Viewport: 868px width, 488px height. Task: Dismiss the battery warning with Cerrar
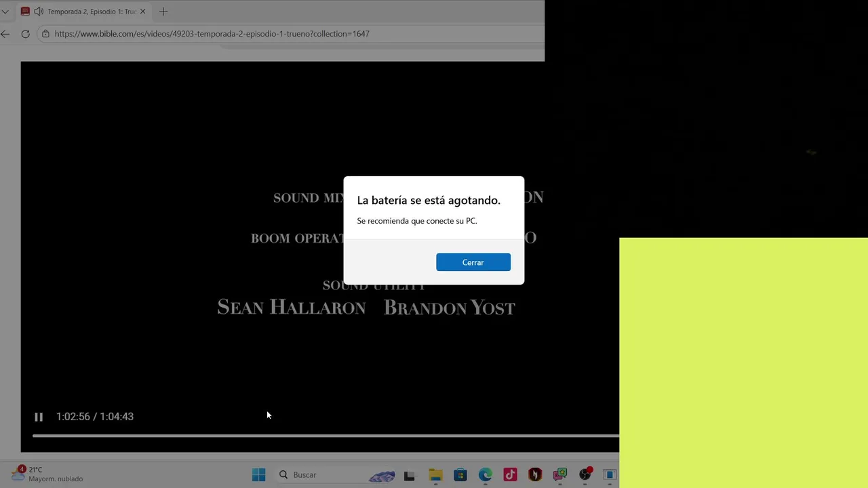[473, 262]
